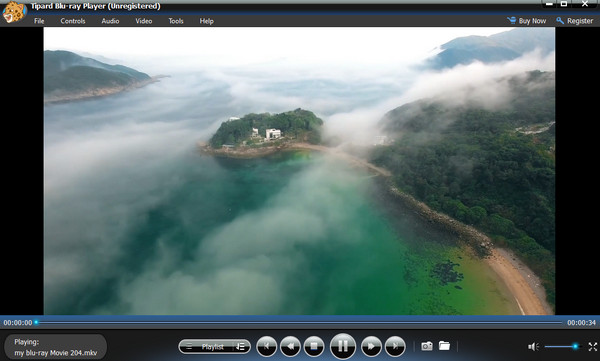
Task: Set the volume on the volume slider
Action: 561,346
